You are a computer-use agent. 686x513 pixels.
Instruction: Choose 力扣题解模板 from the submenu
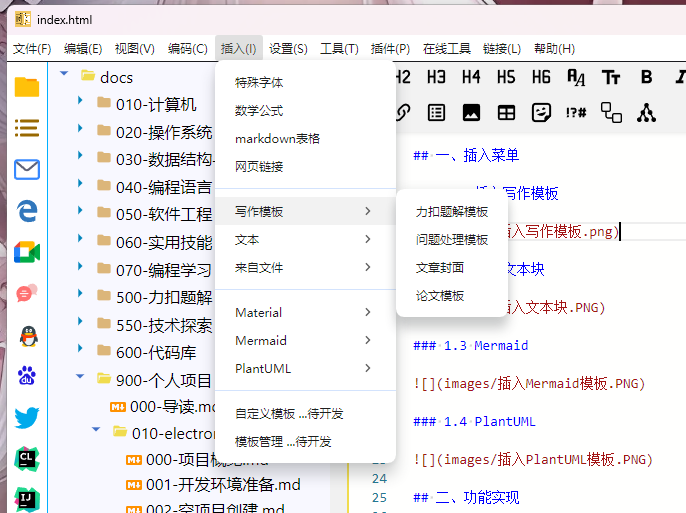tap(452, 212)
